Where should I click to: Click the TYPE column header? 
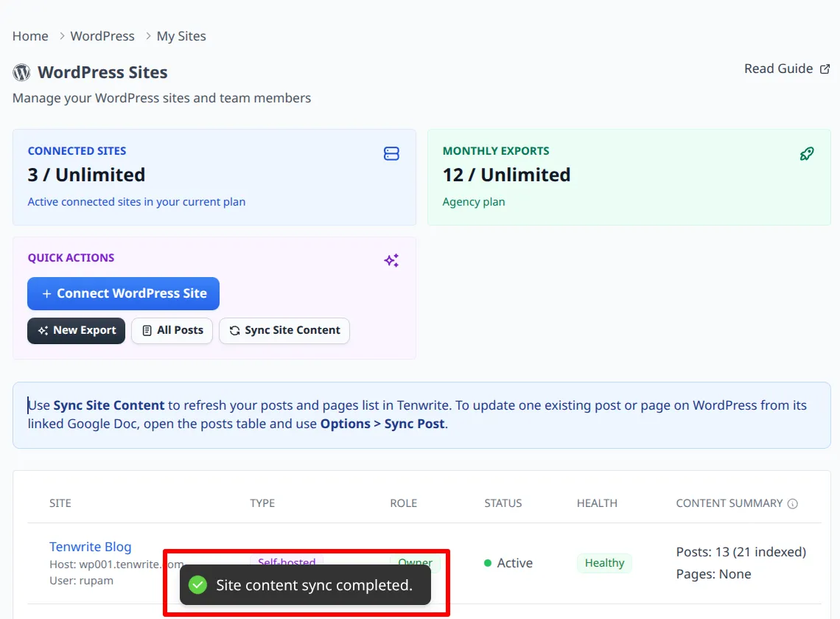point(262,503)
